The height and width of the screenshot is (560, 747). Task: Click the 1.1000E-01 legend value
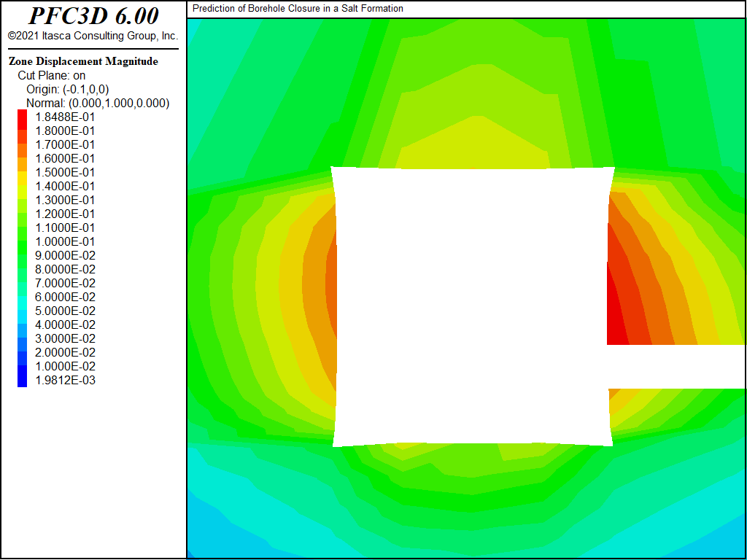coord(65,227)
